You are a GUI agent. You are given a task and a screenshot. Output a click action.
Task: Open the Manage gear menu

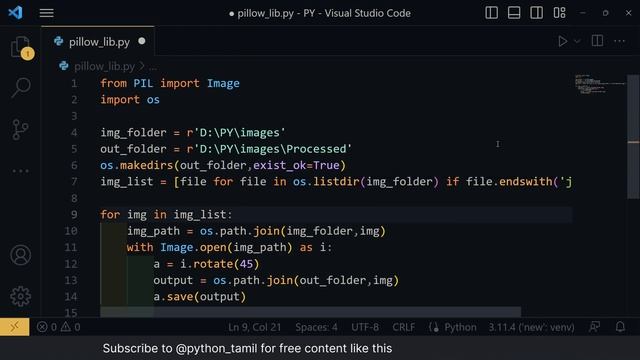(20, 296)
